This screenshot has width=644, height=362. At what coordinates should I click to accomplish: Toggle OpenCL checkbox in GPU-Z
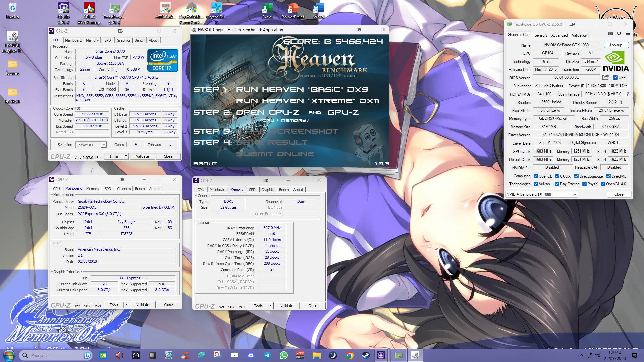pyautogui.click(x=536, y=176)
